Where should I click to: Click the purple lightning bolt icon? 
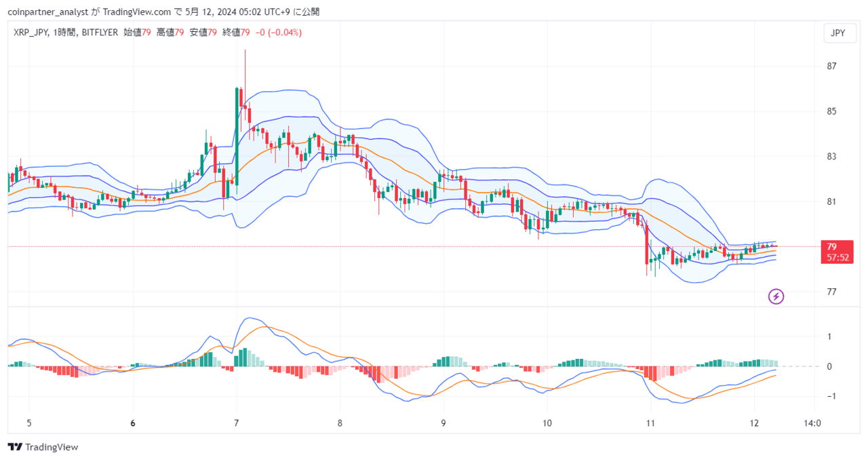coord(776,296)
